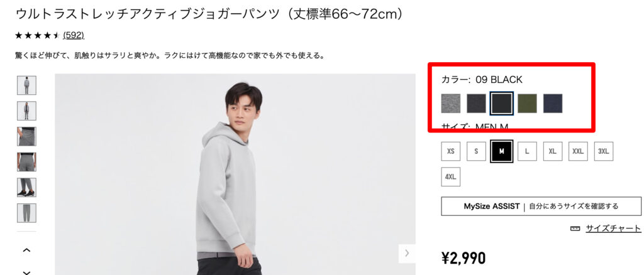Pick size 4XL
Screen dimensions: 644x275
pyautogui.click(x=450, y=177)
